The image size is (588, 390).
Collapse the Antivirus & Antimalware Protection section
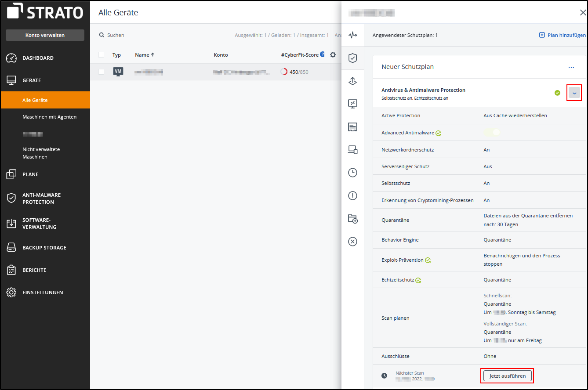pyautogui.click(x=574, y=93)
